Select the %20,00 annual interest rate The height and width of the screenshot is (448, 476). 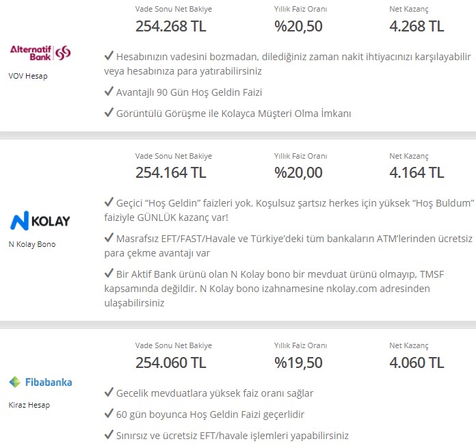tap(298, 173)
